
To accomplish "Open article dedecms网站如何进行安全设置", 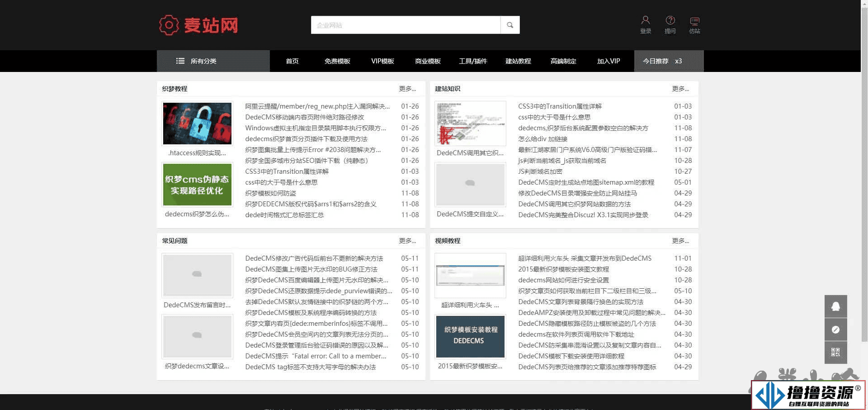I will [563, 280].
